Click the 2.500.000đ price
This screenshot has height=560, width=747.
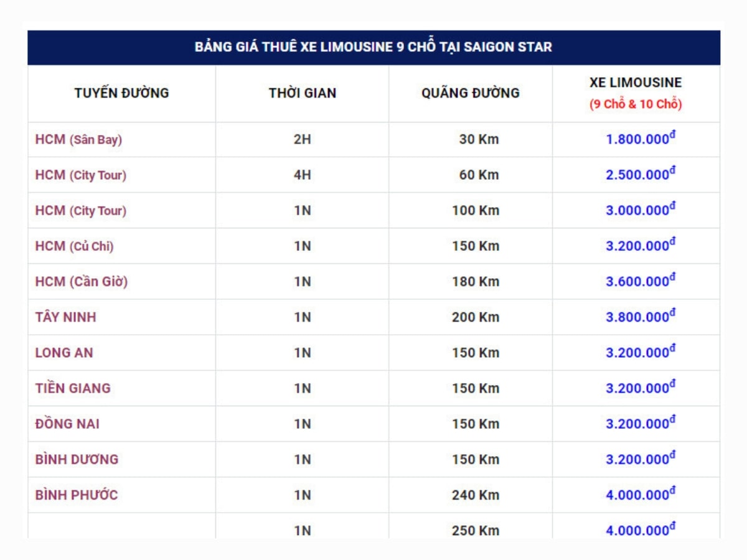pos(641,174)
